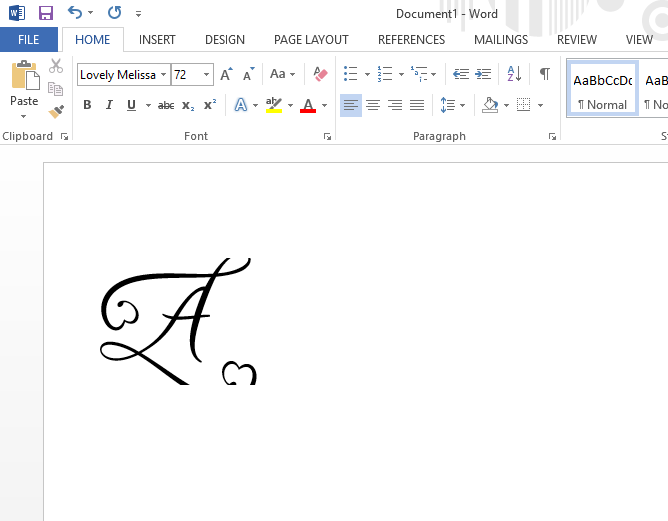This screenshot has width=668, height=521.
Task: Click the Save icon in quick access toolbar
Action: (46, 13)
